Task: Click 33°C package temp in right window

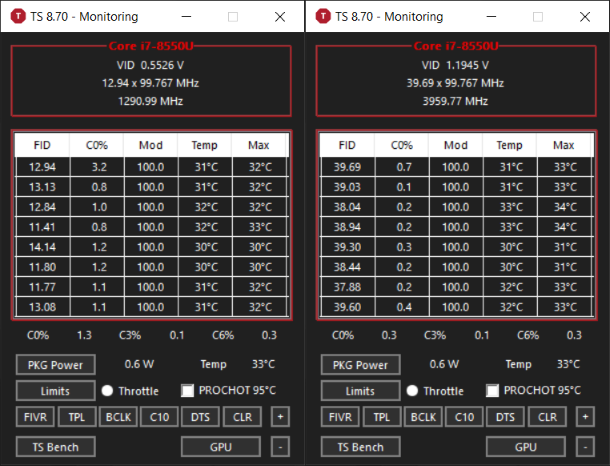Action: 568,364
